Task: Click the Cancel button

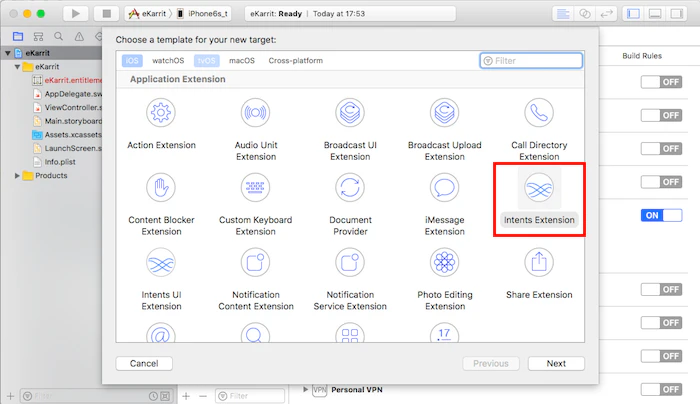Action: pyautogui.click(x=144, y=363)
